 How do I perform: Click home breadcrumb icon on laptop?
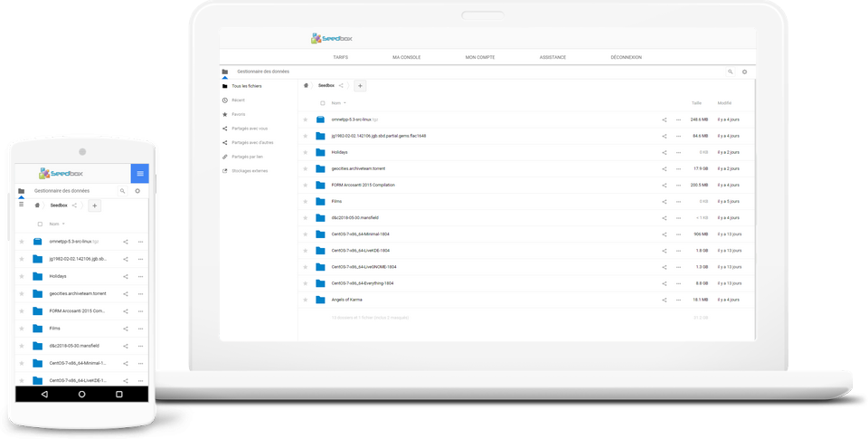coord(306,85)
